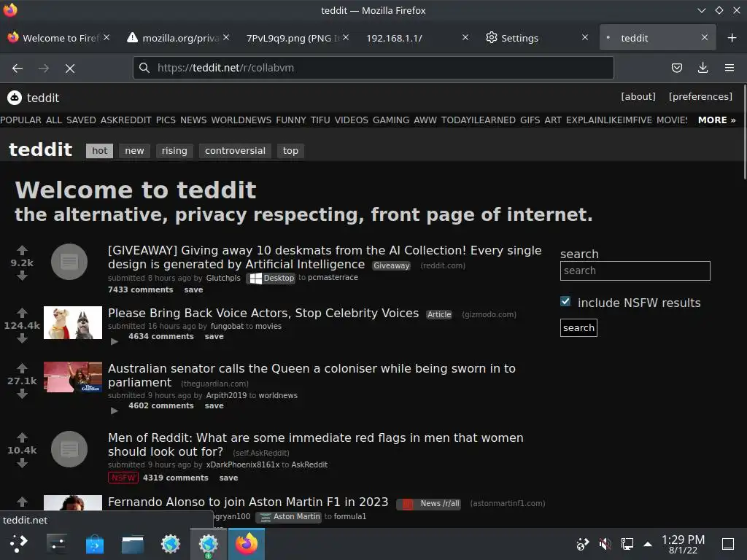This screenshot has height=560, width=747.
Task: Downvote the Men of Reddit post
Action: [x=22, y=463]
